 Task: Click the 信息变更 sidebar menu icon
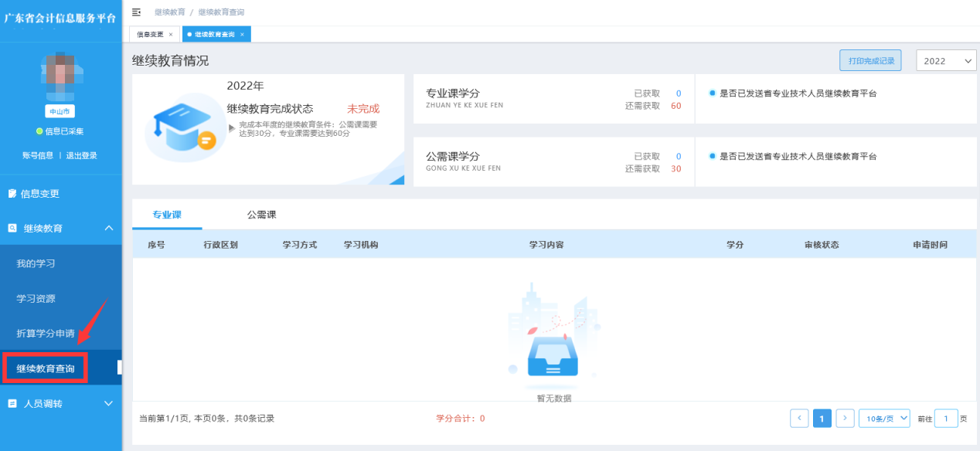click(12, 194)
